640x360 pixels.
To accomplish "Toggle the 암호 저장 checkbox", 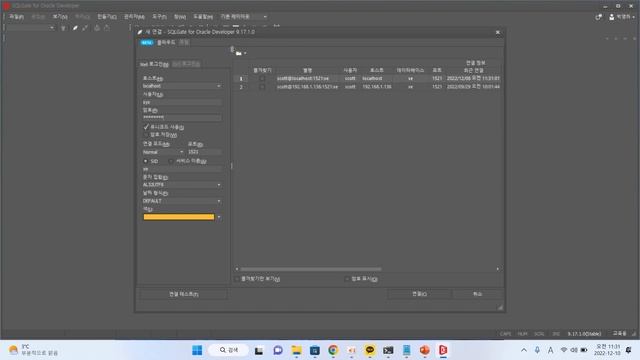I will click(146, 135).
